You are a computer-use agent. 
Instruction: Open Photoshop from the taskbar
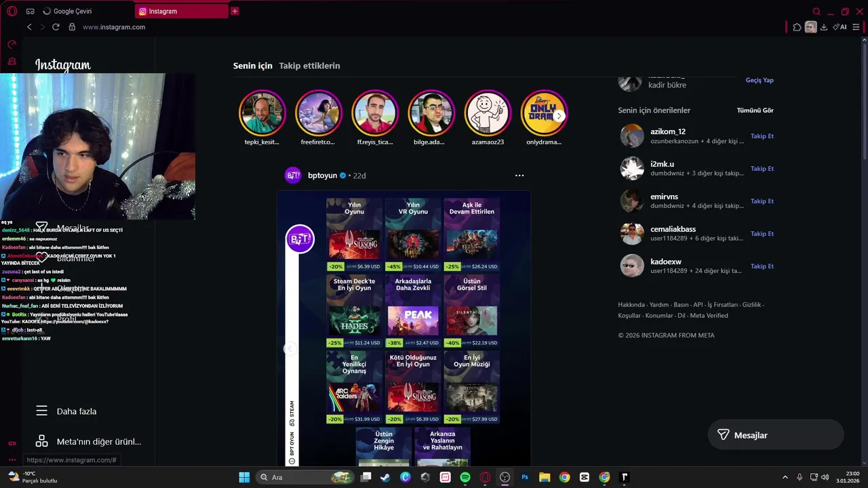point(525,477)
